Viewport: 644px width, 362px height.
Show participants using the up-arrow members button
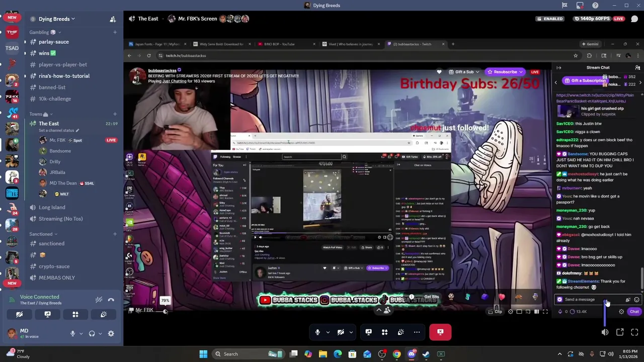(383, 310)
